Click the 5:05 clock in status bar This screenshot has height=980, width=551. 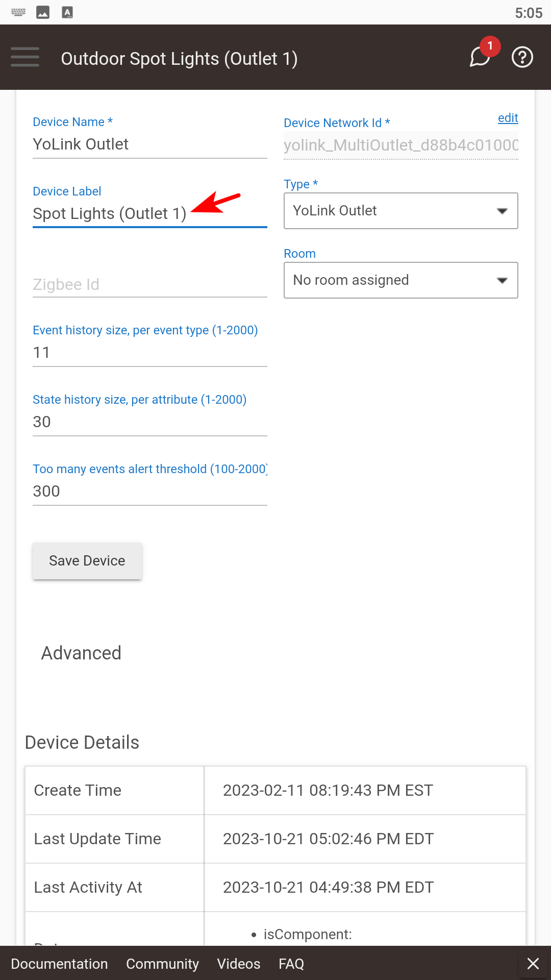(529, 13)
